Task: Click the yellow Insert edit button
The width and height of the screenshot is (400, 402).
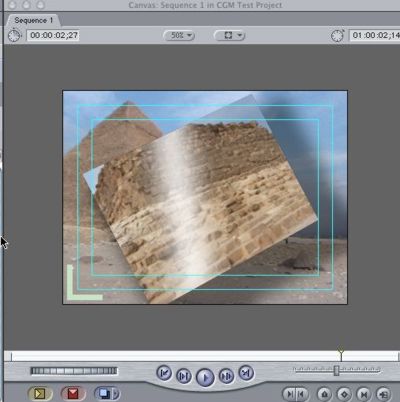Action: tap(40, 394)
